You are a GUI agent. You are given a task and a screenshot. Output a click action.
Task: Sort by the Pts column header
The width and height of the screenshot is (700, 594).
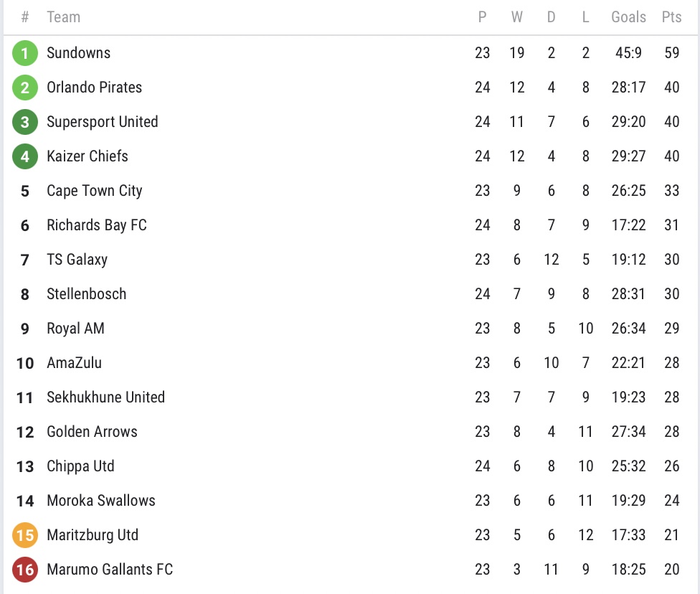pyautogui.click(x=671, y=17)
